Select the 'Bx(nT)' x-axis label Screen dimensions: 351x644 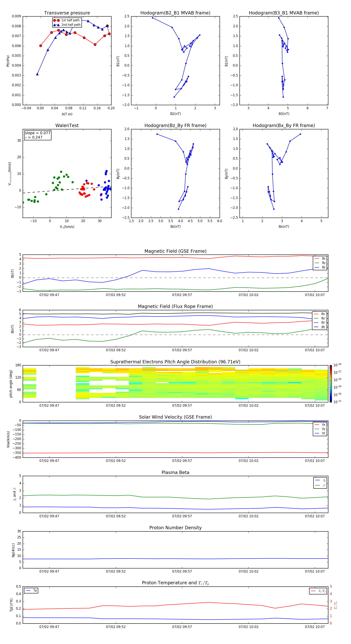[284, 227]
